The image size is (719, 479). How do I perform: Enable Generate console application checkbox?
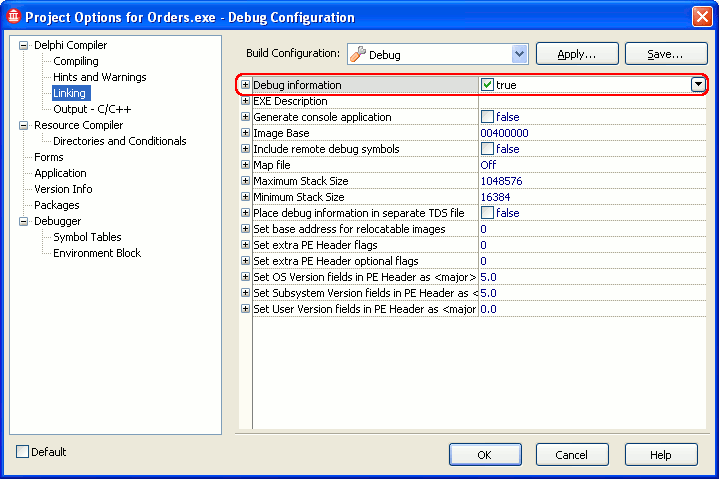pyautogui.click(x=487, y=117)
